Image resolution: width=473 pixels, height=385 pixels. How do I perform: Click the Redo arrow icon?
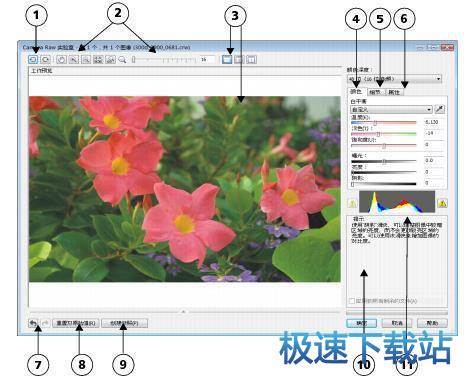[45, 323]
